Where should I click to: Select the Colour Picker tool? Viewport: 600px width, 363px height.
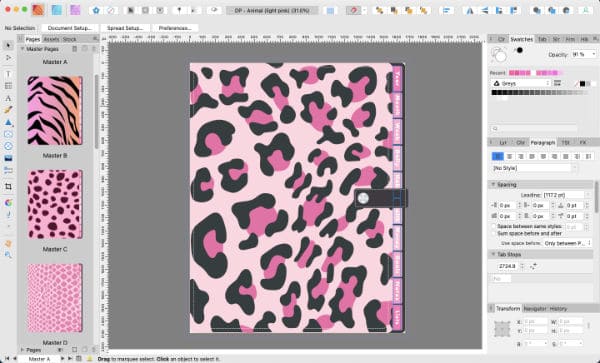[8, 215]
